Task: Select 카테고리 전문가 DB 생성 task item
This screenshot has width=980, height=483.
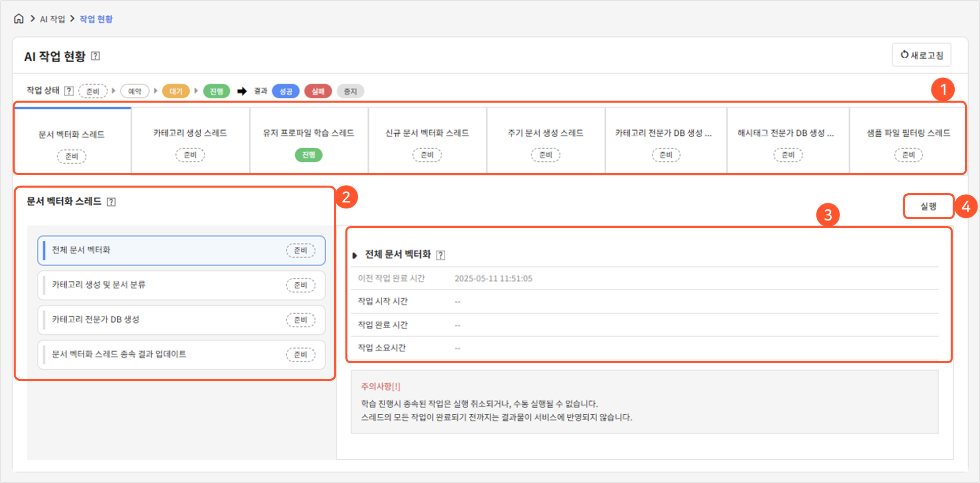Action: [x=181, y=320]
